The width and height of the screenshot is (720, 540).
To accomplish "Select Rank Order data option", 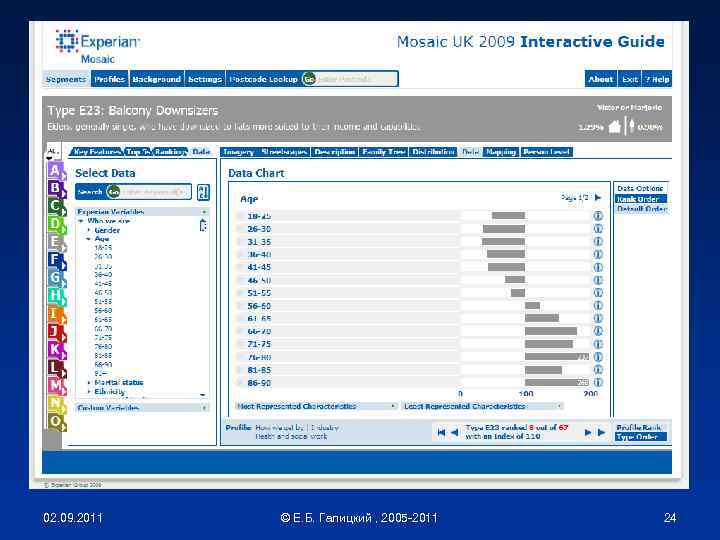I will 641,199.
